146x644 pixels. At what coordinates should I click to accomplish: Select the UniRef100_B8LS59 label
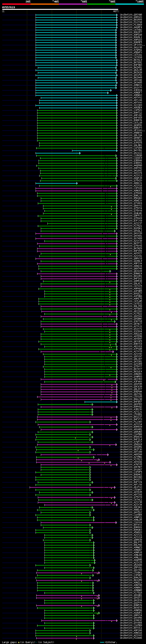pyautogui.click(x=131, y=306)
